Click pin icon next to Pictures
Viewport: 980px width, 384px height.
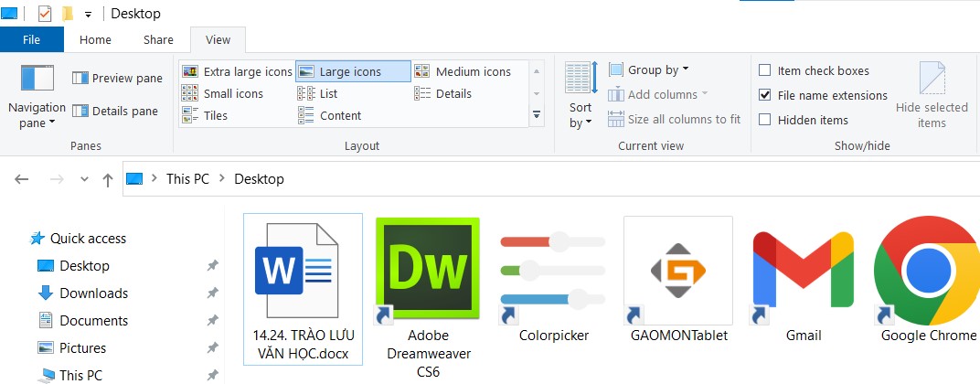(212, 348)
